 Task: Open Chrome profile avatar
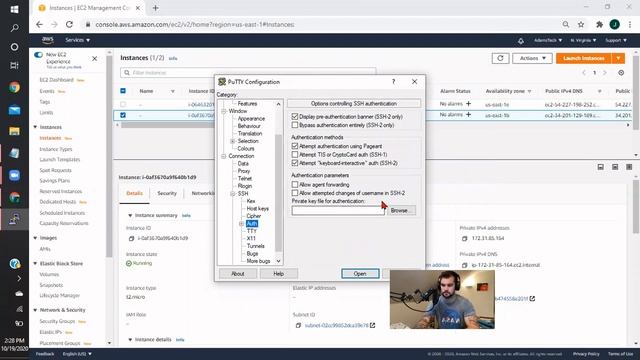614,24
